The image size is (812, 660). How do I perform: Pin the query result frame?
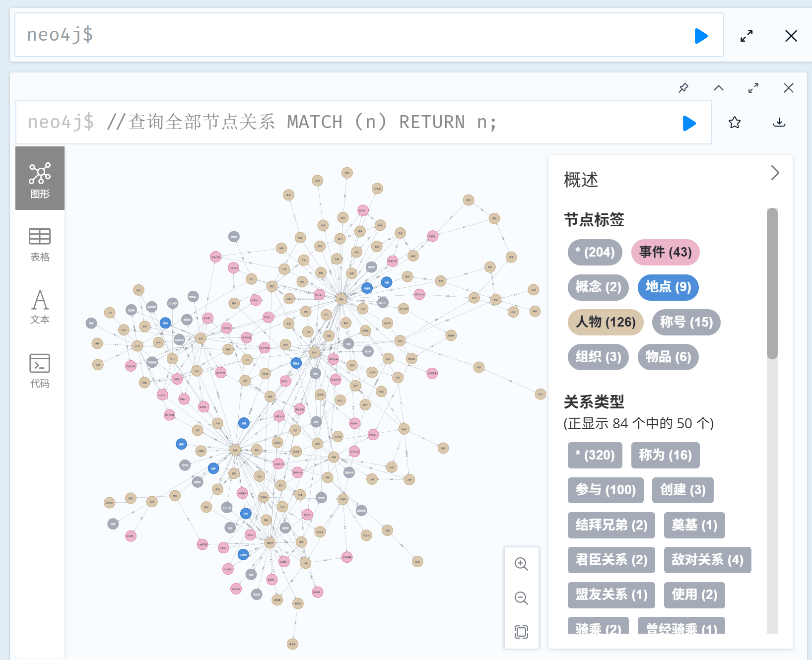pyautogui.click(x=683, y=88)
